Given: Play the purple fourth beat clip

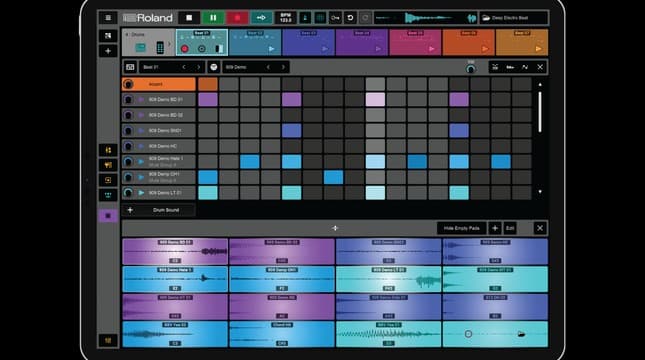Looking at the screenshot, I should click(x=378, y=49).
